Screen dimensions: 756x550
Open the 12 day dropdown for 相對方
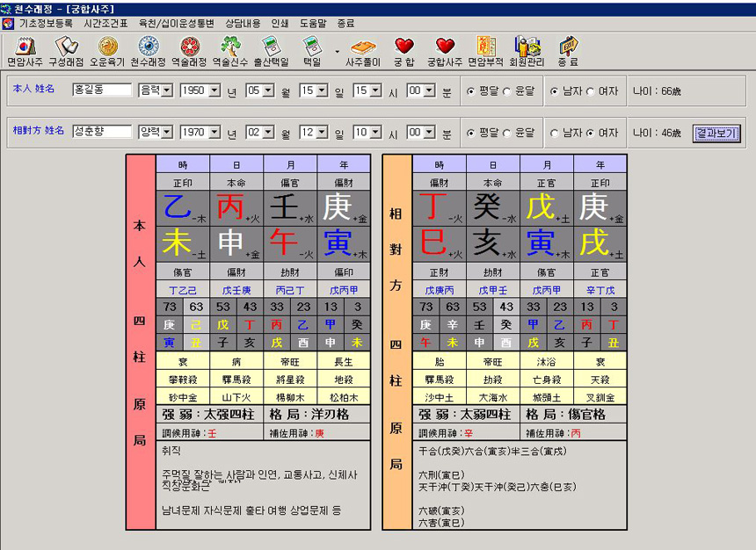tap(322, 132)
